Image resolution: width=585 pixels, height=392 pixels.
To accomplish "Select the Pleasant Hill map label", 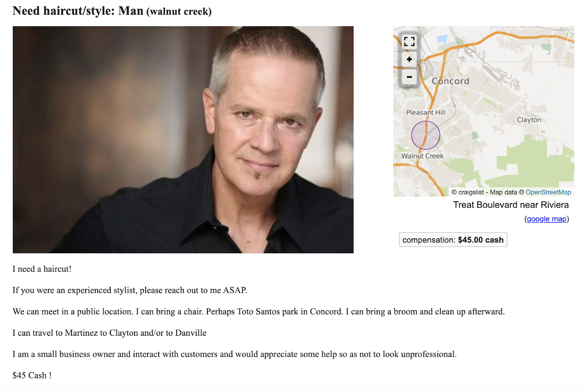I will point(426,113).
